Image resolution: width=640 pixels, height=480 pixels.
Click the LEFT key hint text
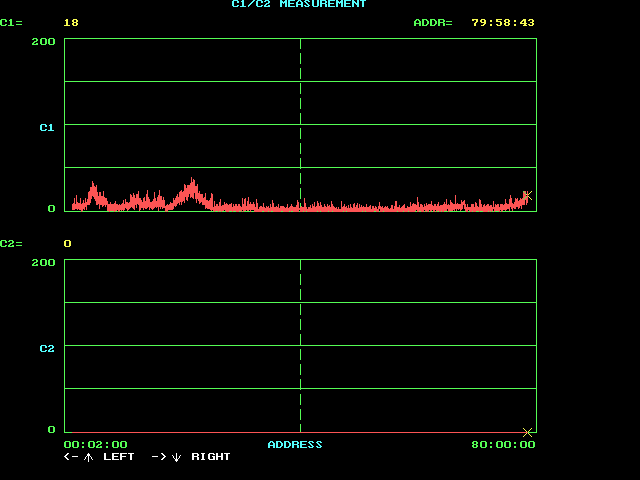[118, 457]
